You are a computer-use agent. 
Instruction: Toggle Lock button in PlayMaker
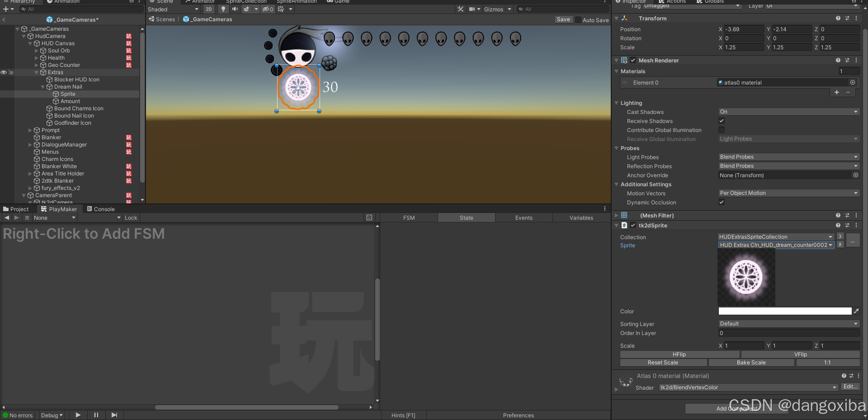tap(131, 217)
